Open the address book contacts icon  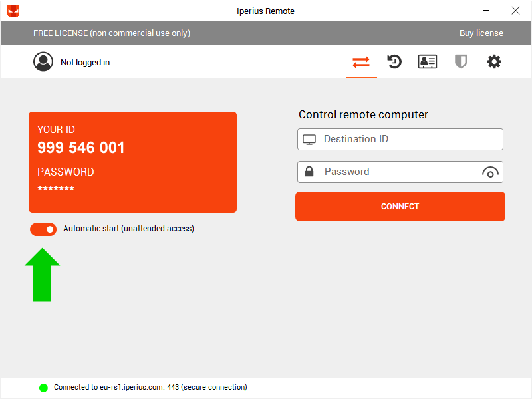click(428, 62)
